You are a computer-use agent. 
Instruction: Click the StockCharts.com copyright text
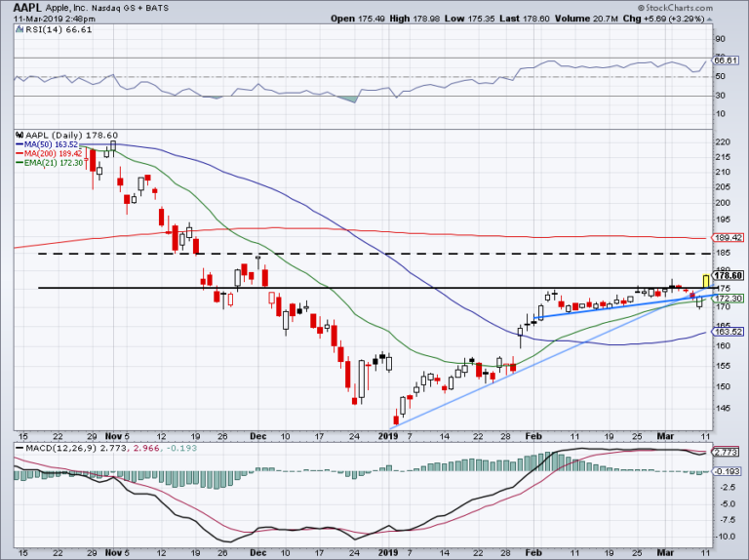tap(675, 8)
